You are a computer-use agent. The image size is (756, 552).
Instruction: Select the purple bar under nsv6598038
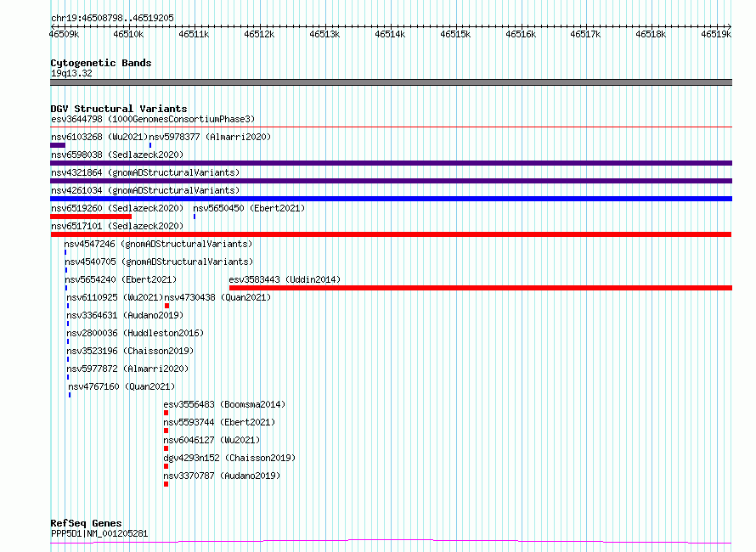391,163
